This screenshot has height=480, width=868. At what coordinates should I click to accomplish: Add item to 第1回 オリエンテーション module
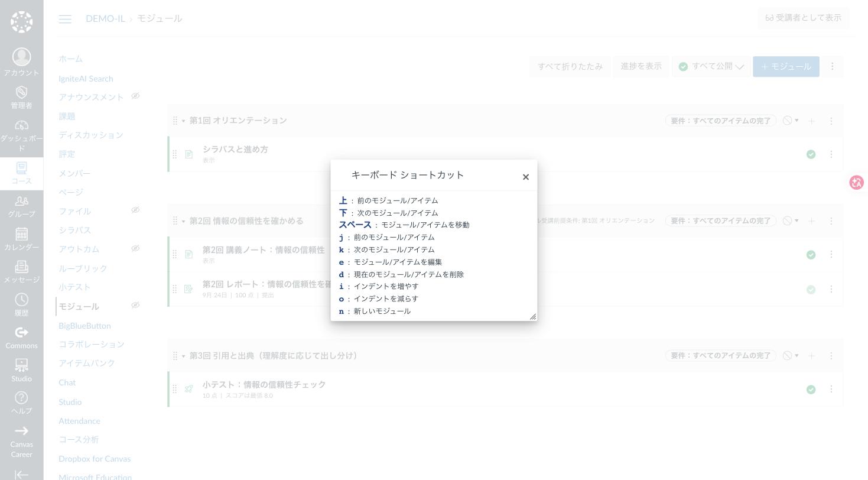point(812,121)
